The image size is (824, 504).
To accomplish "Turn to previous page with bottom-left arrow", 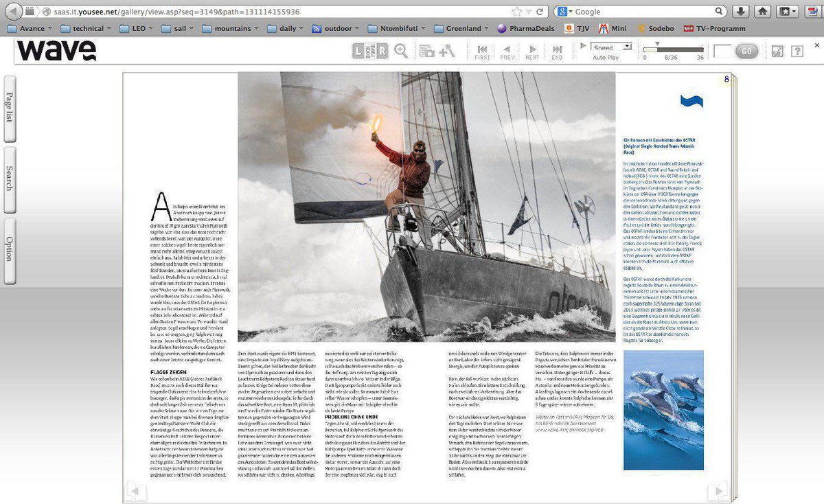I will [136, 492].
